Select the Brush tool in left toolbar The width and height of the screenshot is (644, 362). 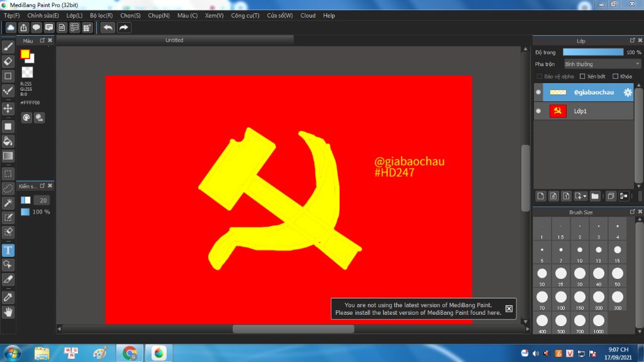8,47
